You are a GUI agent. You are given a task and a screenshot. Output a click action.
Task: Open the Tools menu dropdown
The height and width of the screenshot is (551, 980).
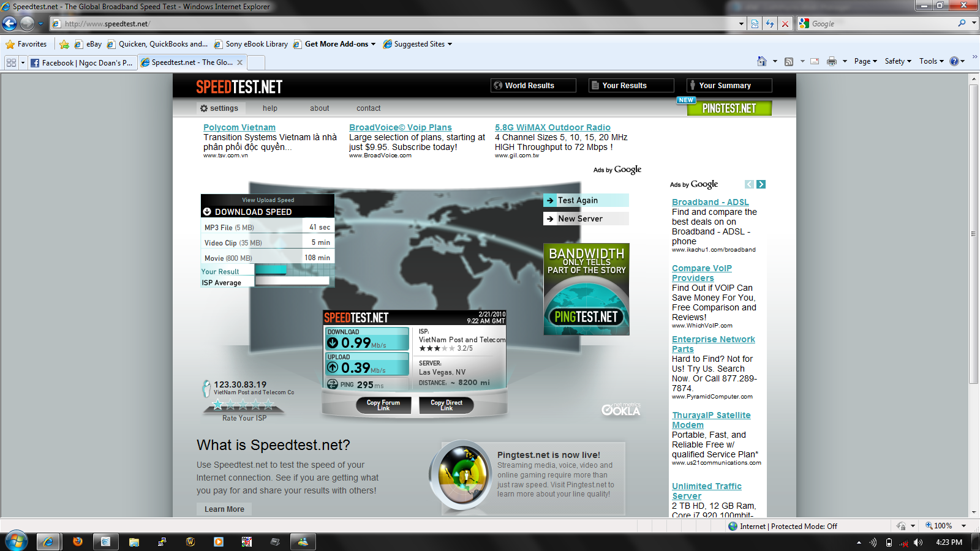(932, 61)
